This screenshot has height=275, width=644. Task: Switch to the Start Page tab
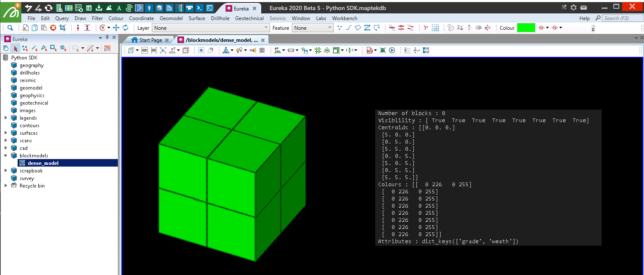click(x=150, y=40)
